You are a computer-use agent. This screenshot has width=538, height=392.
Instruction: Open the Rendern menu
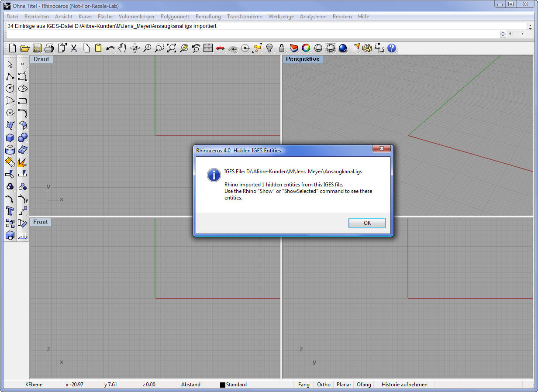[342, 17]
